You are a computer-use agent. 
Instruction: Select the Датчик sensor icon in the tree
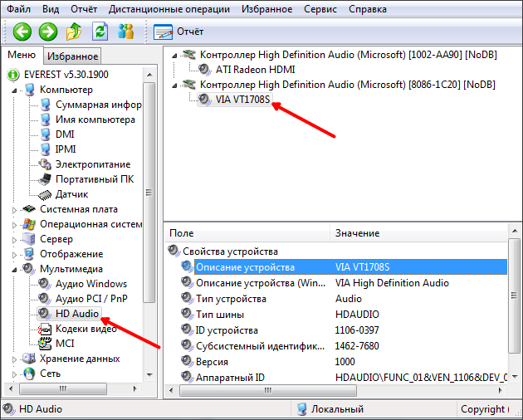click(45, 194)
